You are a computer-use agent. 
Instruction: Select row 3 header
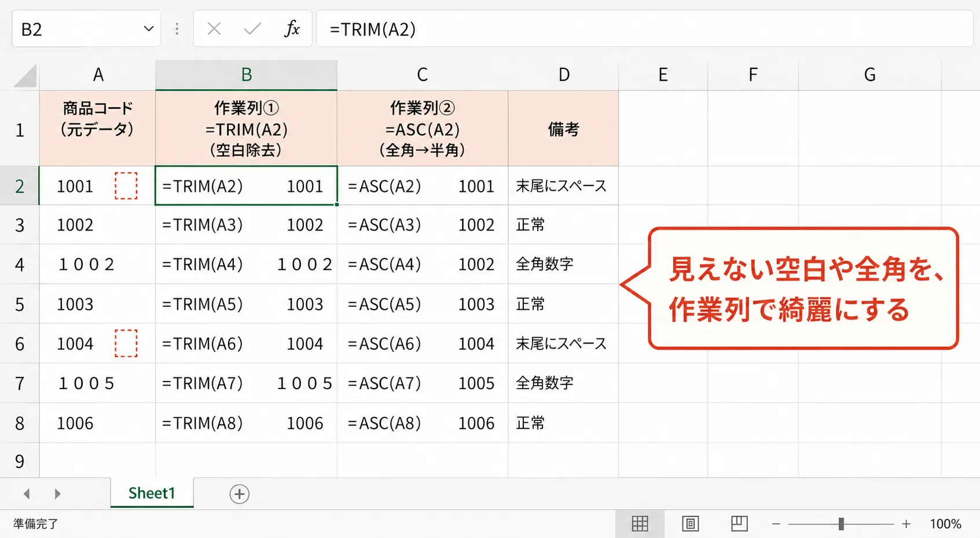coord(20,225)
